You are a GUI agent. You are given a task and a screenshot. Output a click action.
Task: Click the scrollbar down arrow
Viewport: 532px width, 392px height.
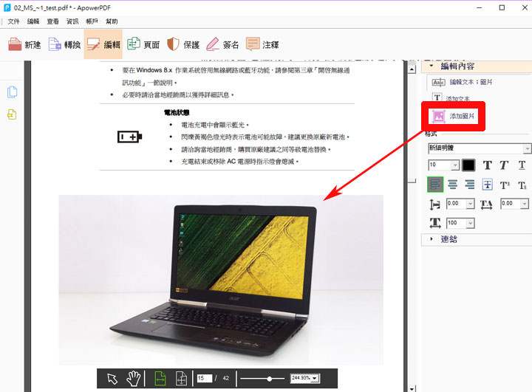[x=412, y=388]
